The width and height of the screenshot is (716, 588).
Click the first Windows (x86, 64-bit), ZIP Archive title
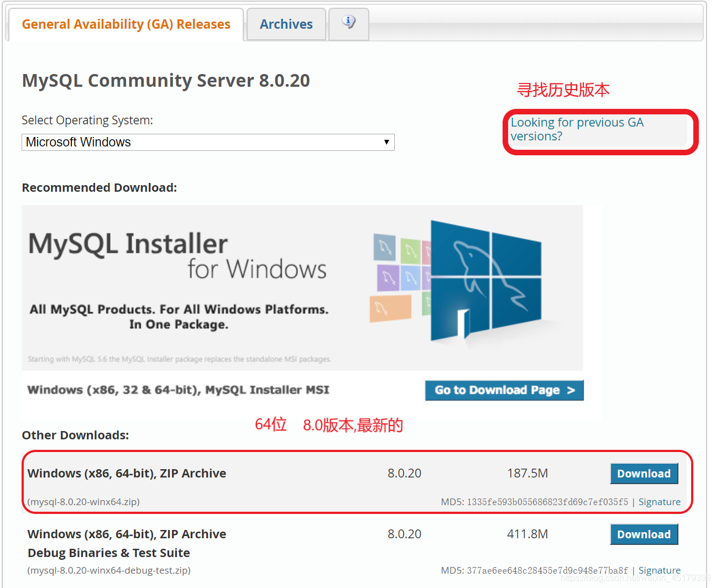point(127,474)
